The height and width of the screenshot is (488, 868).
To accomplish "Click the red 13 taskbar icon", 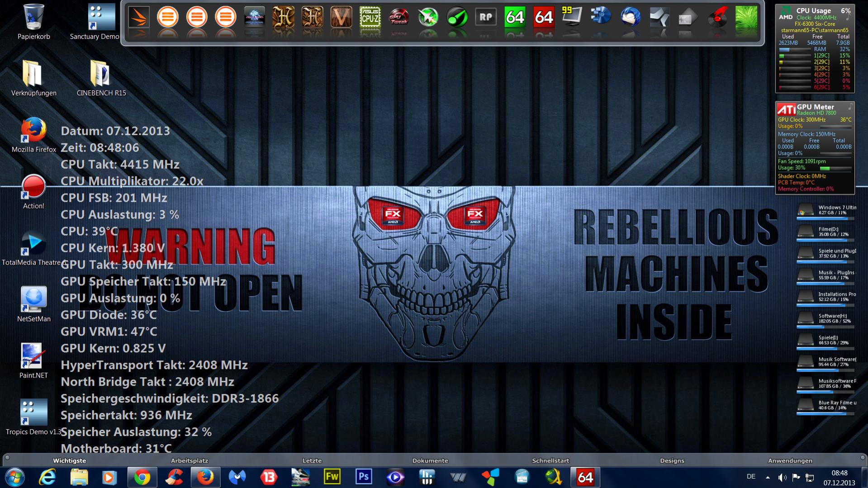I will click(269, 477).
